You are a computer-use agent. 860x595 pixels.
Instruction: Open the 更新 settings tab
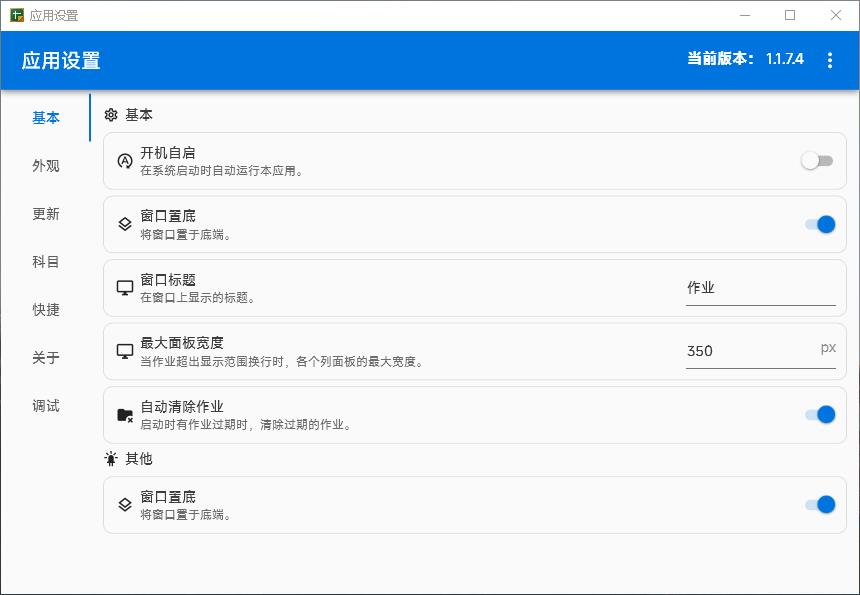[46, 214]
